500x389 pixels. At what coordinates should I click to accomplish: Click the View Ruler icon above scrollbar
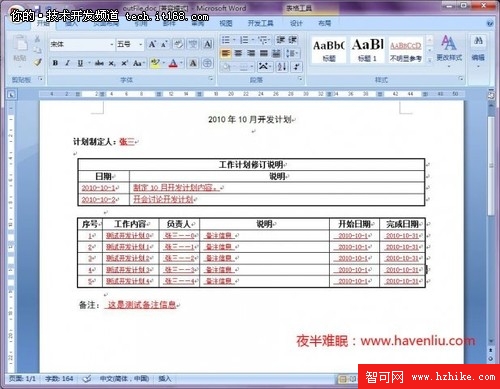[491, 95]
